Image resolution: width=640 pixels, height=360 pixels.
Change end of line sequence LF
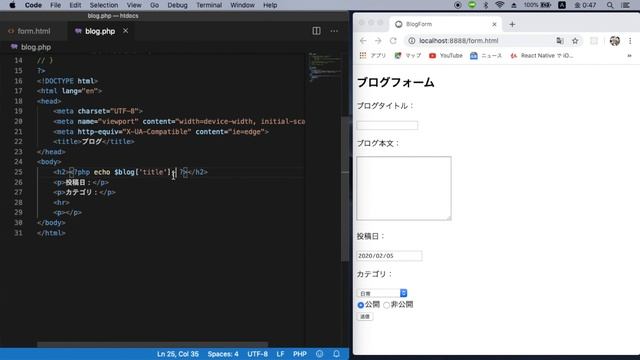tap(280, 354)
